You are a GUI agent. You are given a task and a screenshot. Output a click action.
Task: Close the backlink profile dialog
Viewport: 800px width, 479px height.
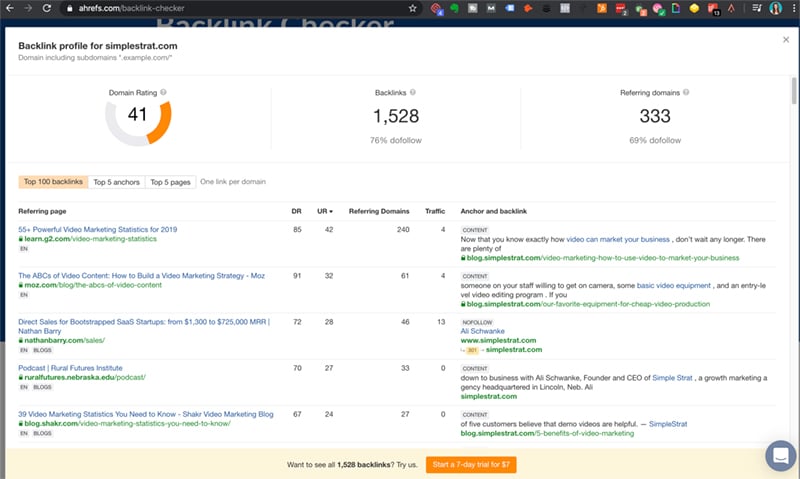click(786, 40)
